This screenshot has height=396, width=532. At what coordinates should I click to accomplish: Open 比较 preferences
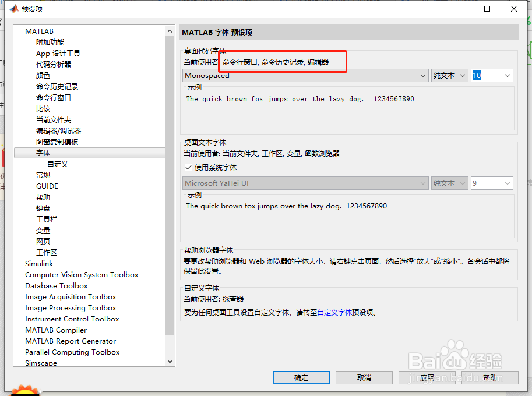[43, 108]
